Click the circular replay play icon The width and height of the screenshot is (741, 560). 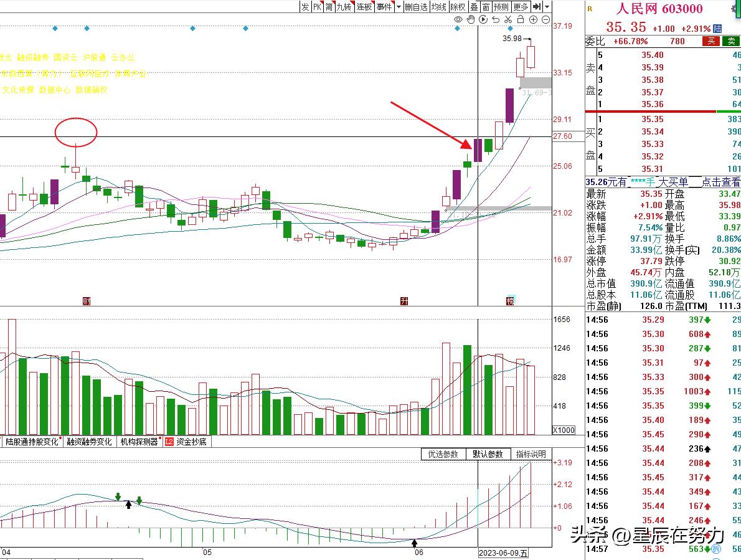(x=483, y=19)
